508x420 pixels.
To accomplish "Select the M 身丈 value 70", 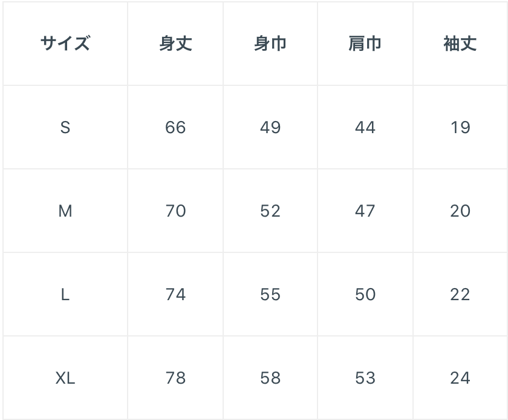I will pyautogui.click(x=175, y=211).
